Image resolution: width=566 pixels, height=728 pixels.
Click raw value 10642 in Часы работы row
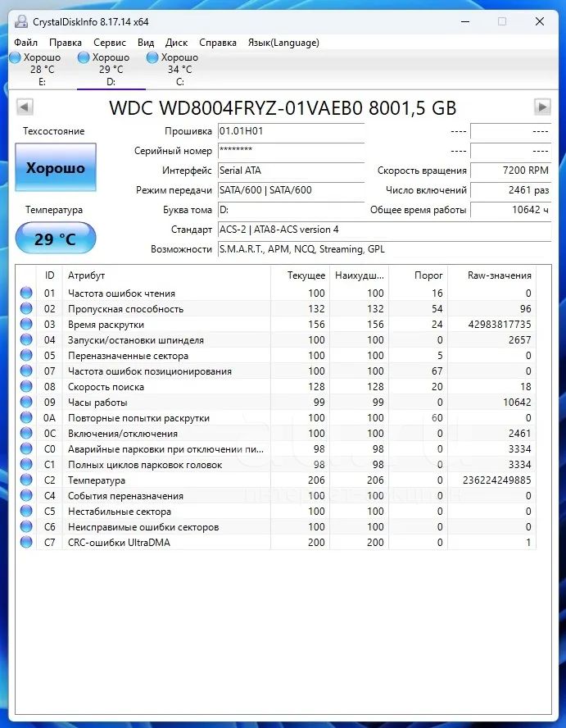[x=518, y=402]
